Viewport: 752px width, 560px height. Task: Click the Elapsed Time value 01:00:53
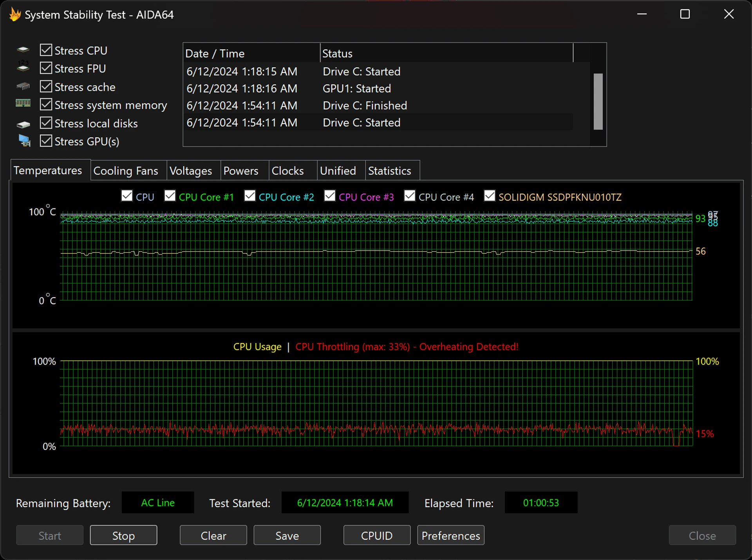(541, 502)
